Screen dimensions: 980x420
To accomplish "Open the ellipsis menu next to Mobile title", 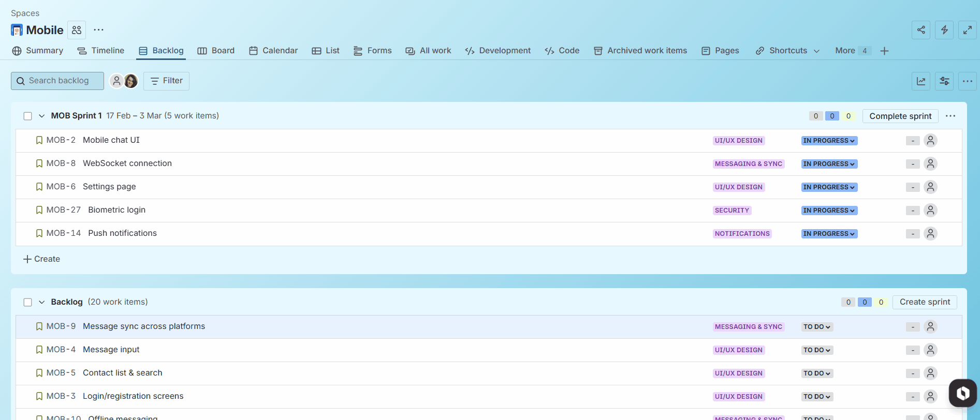I will tap(99, 30).
